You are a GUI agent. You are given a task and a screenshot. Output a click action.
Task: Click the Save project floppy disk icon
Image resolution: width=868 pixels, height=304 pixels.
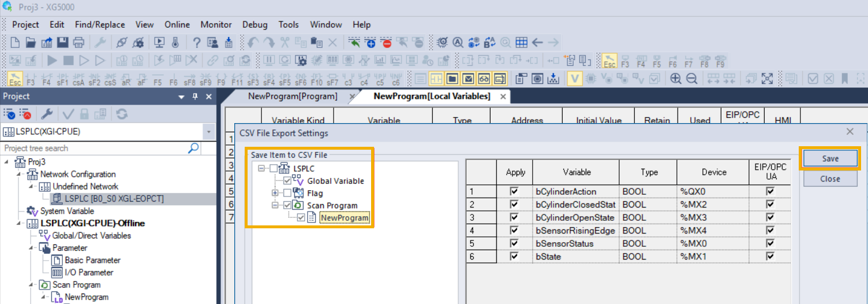pyautogui.click(x=62, y=42)
